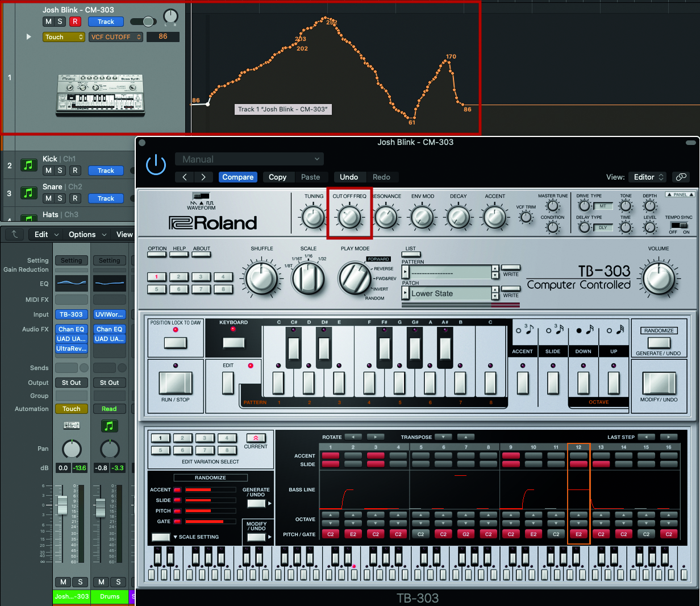700x606 pixels.
Task: Click the Josh-303 channel volume fader
Action: pos(62,504)
